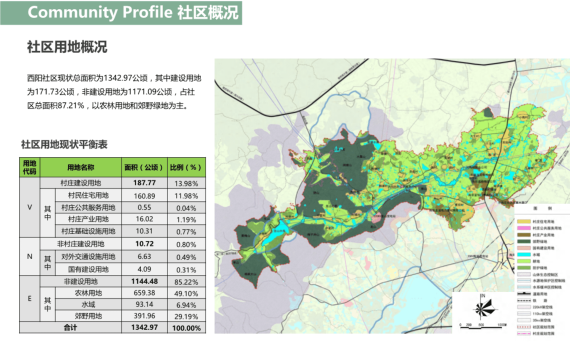Image resolution: width=570 pixels, height=360 pixels.
Task: Click the 社区用地现状平衡表 table title
Action: coord(64,144)
